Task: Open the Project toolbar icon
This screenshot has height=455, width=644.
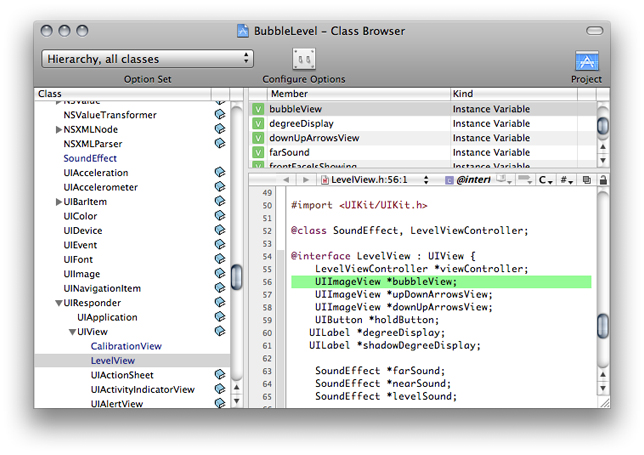Action: [587, 61]
